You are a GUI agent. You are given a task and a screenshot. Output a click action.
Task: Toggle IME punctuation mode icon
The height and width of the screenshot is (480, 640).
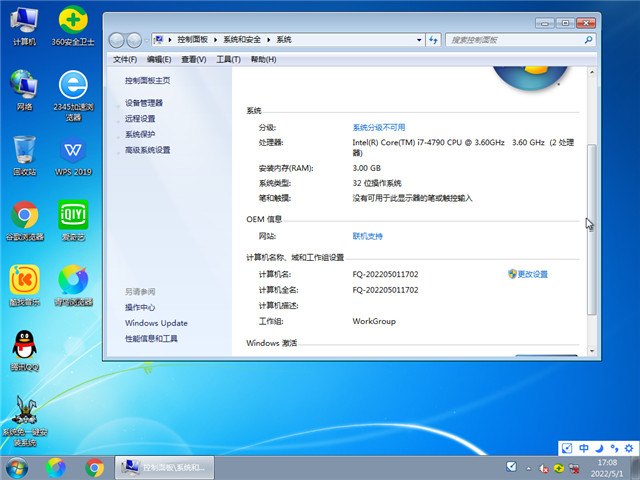click(614, 448)
